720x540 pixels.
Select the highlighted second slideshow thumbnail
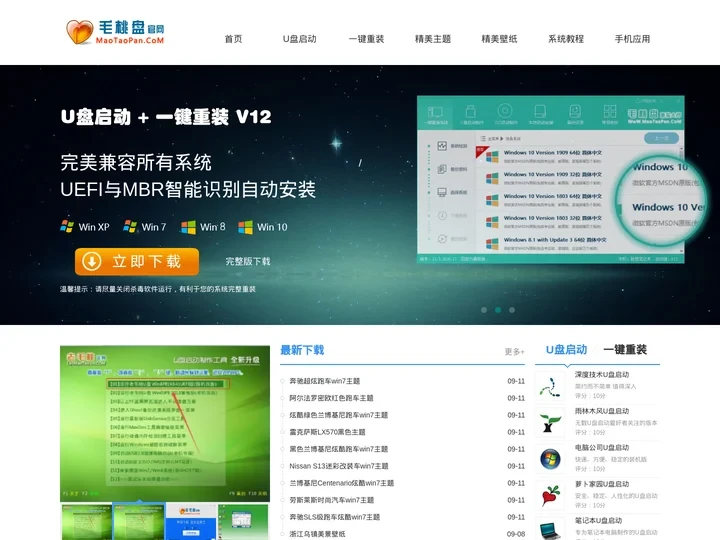coord(139,522)
